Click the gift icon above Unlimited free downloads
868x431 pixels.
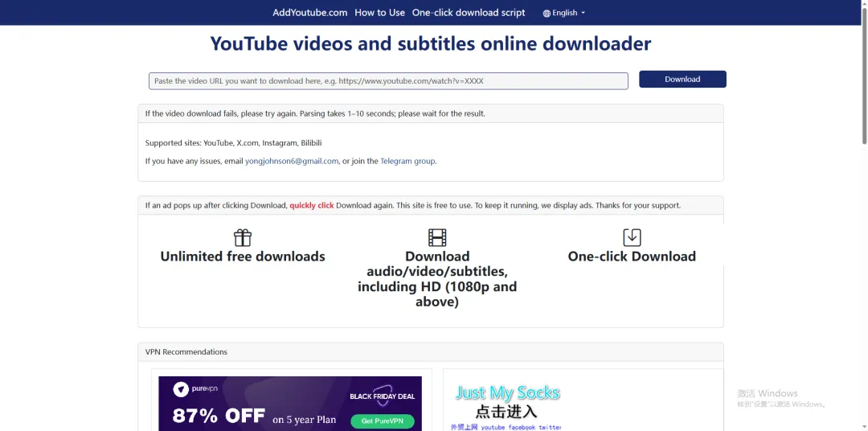pyautogui.click(x=243, y=238)
